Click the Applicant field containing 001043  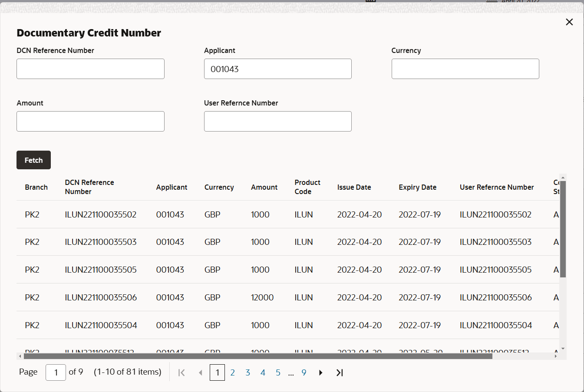pyautogui.click(x=278, y=69)
